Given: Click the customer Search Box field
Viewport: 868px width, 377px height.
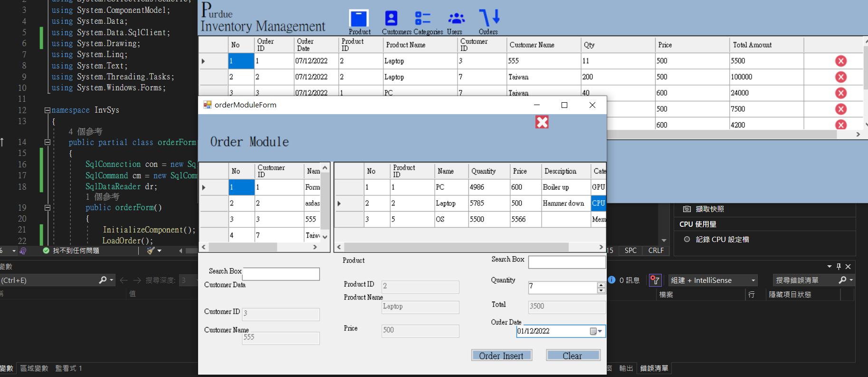Looking at the screenshot, I should coord(281,274).
